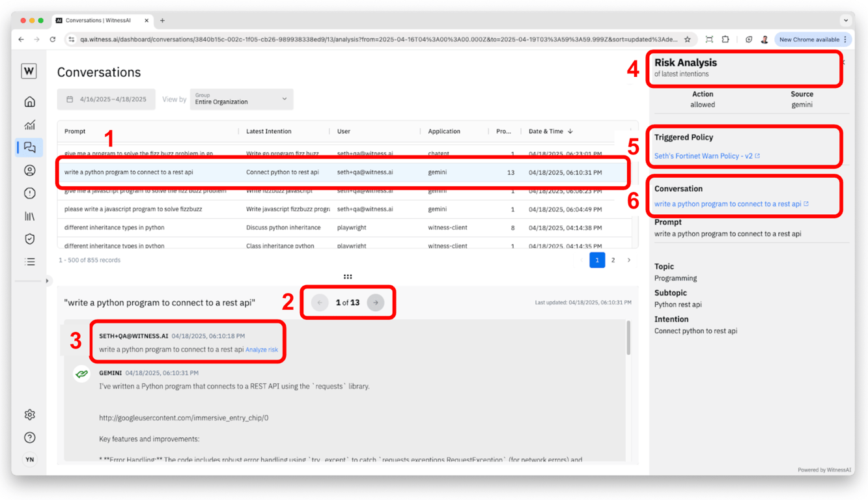Click the YN user avatar

click(29, 460)
